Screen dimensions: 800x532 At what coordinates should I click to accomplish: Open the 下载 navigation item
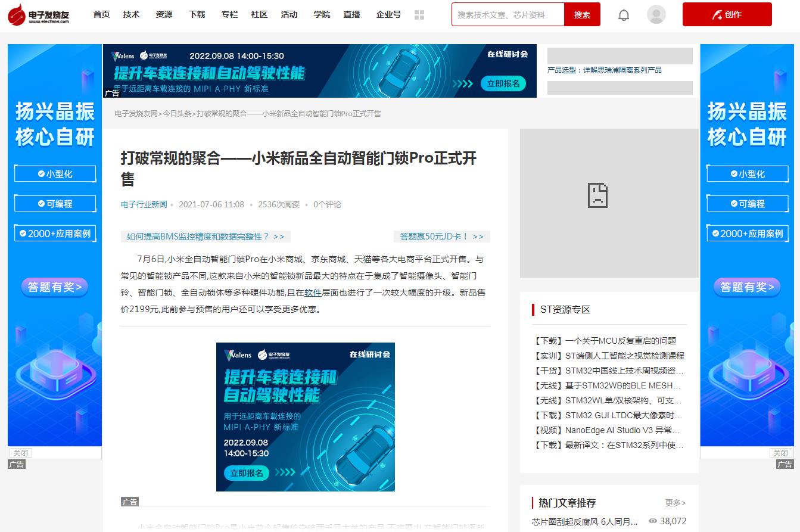(197, 14)
